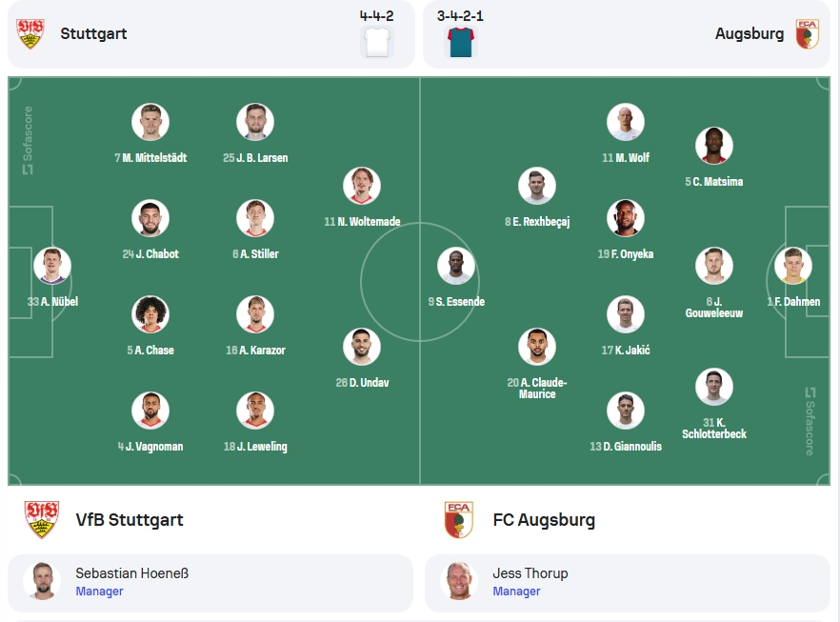Open F. Dahmen goalkeeper avatar
Image resolution: width=840 pixels, height=622 pixels.
pyautogui.click(x=793, y=266)
